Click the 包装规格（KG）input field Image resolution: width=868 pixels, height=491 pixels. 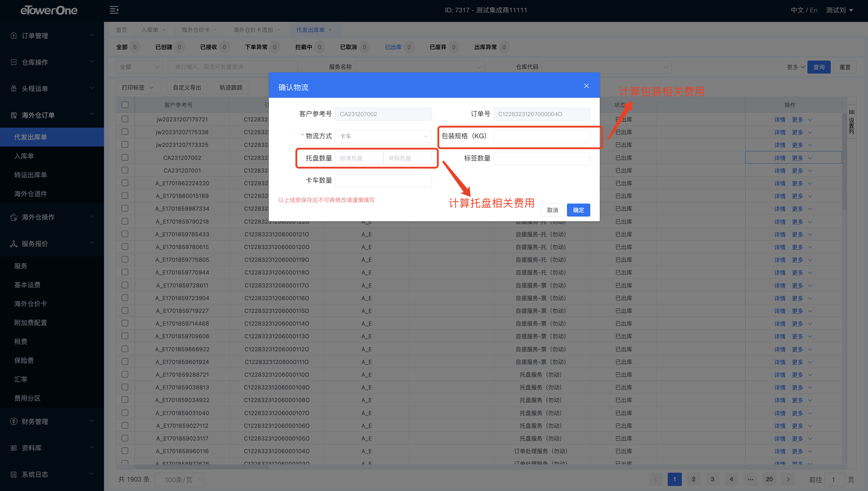tap(542, 136)
